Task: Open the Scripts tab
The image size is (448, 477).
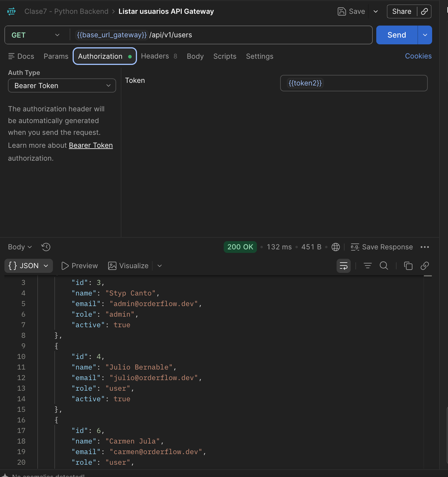Action: (225, 56)
